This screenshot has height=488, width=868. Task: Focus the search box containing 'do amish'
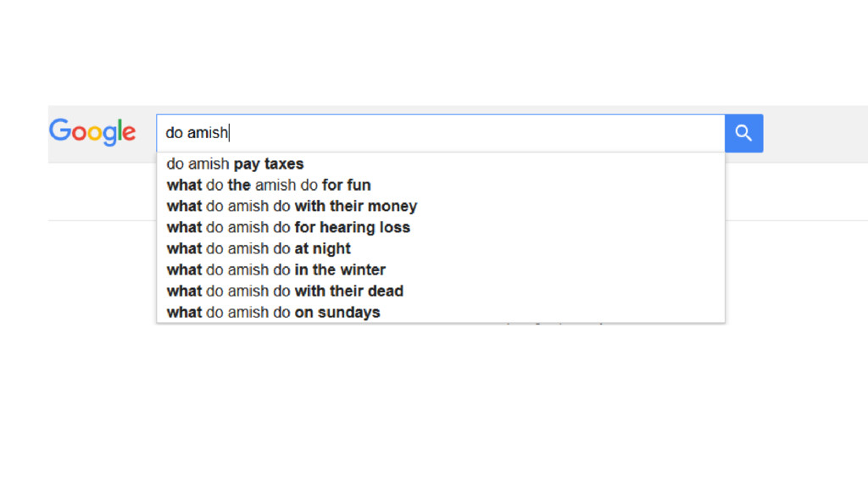(x=441, y=133)
